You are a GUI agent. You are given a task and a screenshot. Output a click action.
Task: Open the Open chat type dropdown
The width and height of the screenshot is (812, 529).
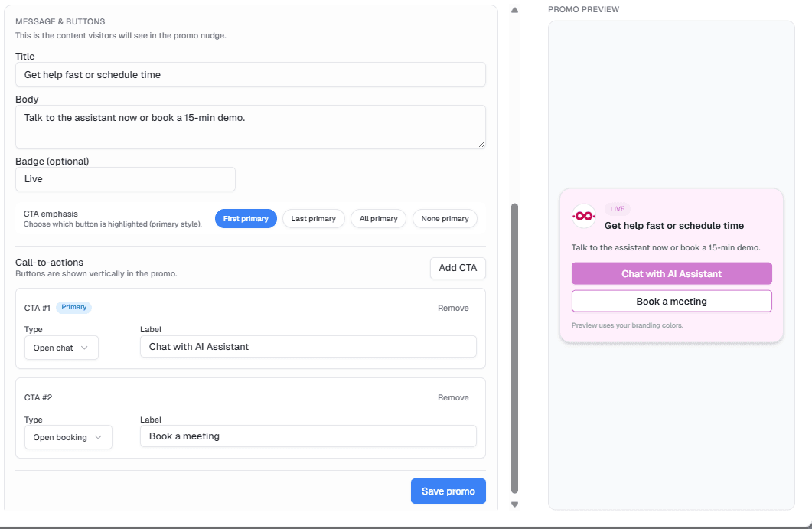coord(61,348)
